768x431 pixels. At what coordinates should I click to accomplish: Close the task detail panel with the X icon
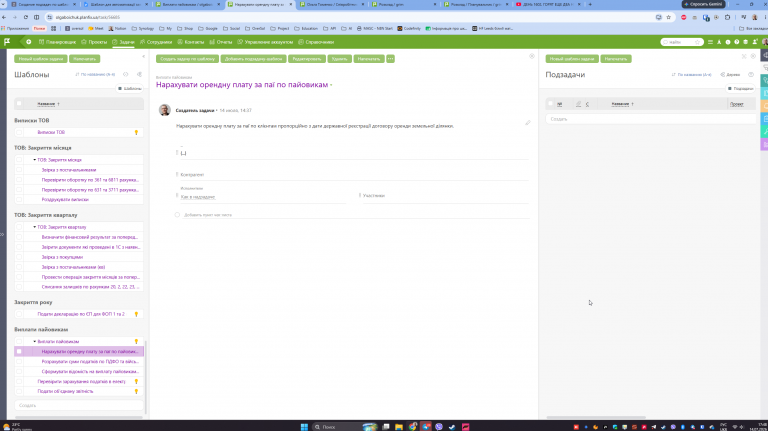(x=532, y=56)
